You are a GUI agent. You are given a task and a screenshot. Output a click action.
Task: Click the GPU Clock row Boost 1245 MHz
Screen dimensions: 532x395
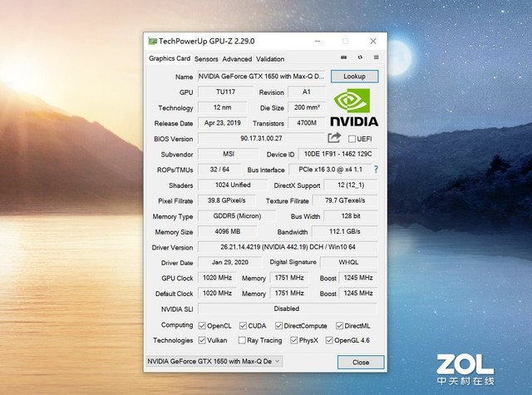pyautogui.click(x=358, y=278)
